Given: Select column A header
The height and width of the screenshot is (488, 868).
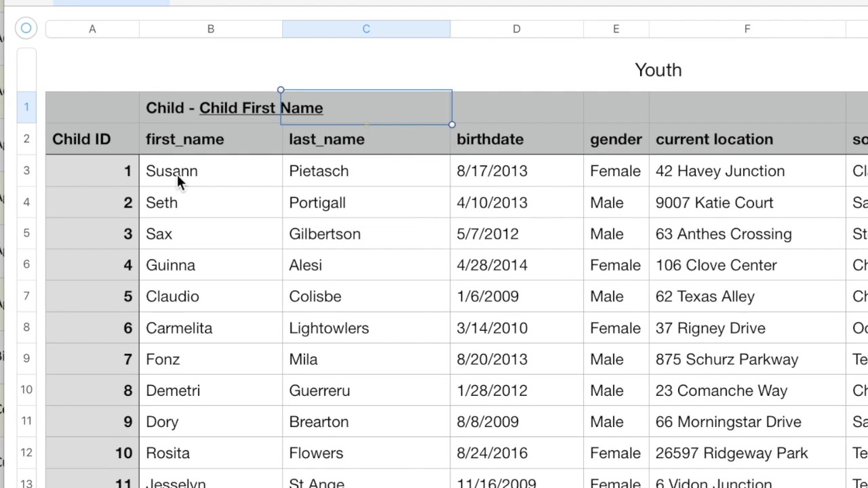Looking at the screenshot, I should [92, 29].
